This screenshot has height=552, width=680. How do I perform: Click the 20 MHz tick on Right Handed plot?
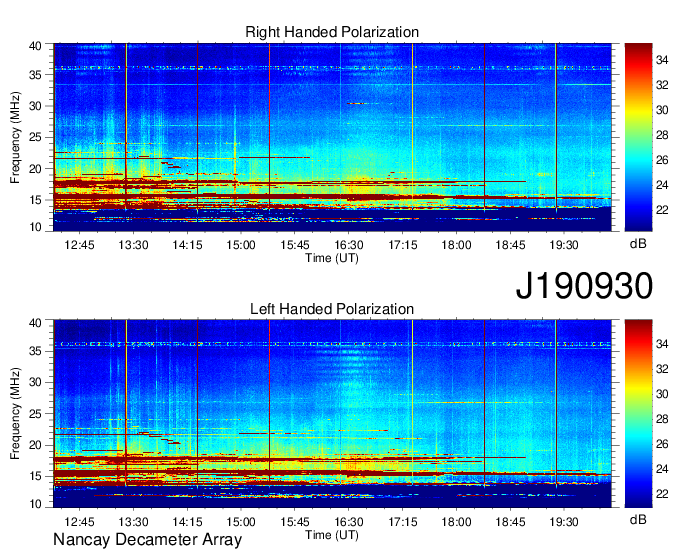pyautogui.click(x=36, y=169)
